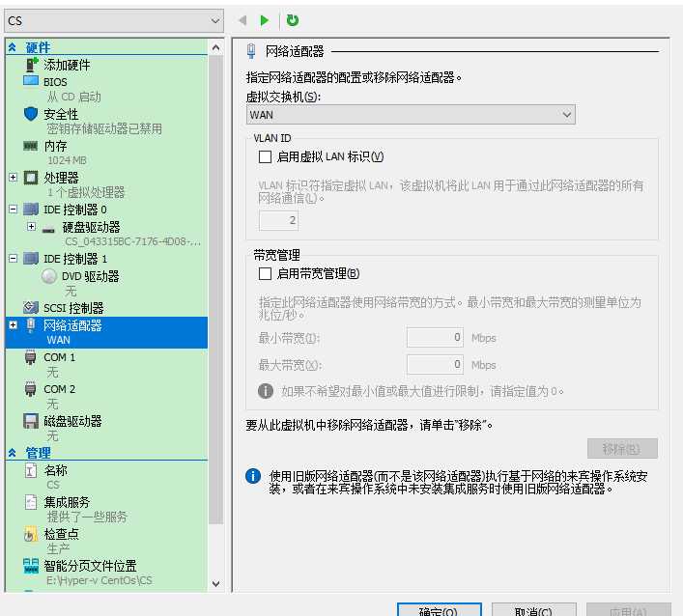Click the IDE 控制器 1 icon
Viewport: 683px width, 616px height.
(31, 259)
